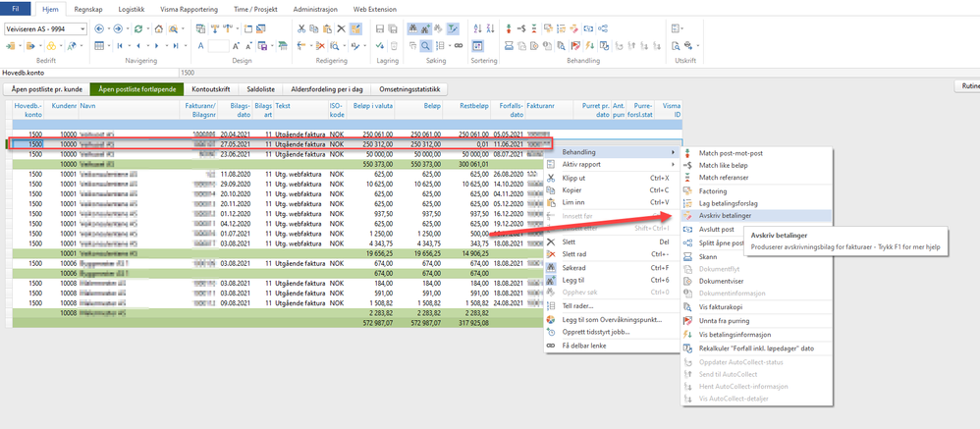Choose Få delbar lenke in context menu

click(x=611, y=346)
